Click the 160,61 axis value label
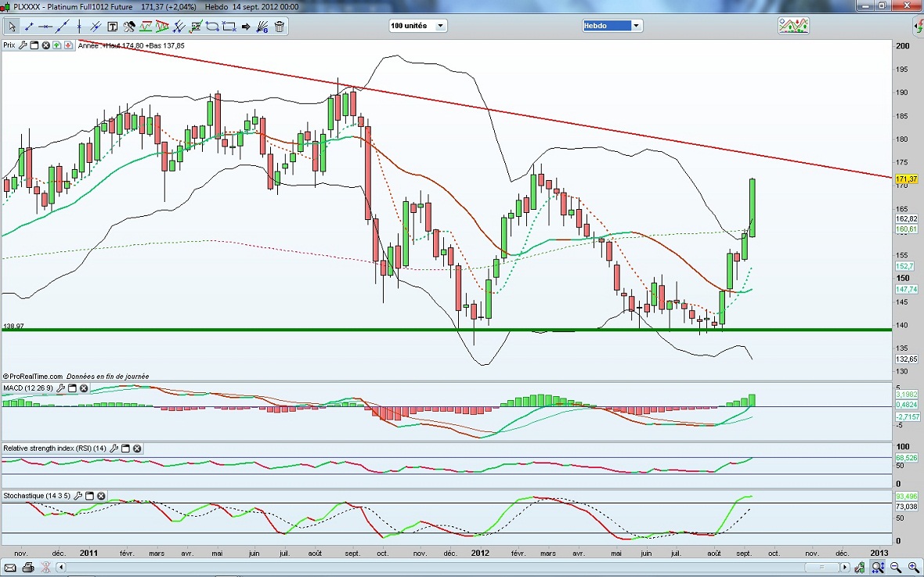Screen dimensions: 924x577 [x=906, y=229]
